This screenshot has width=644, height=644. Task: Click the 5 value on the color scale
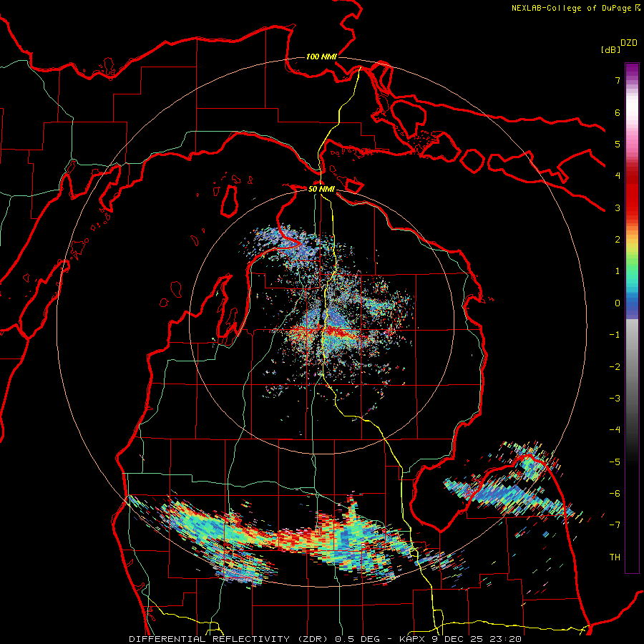618,144
